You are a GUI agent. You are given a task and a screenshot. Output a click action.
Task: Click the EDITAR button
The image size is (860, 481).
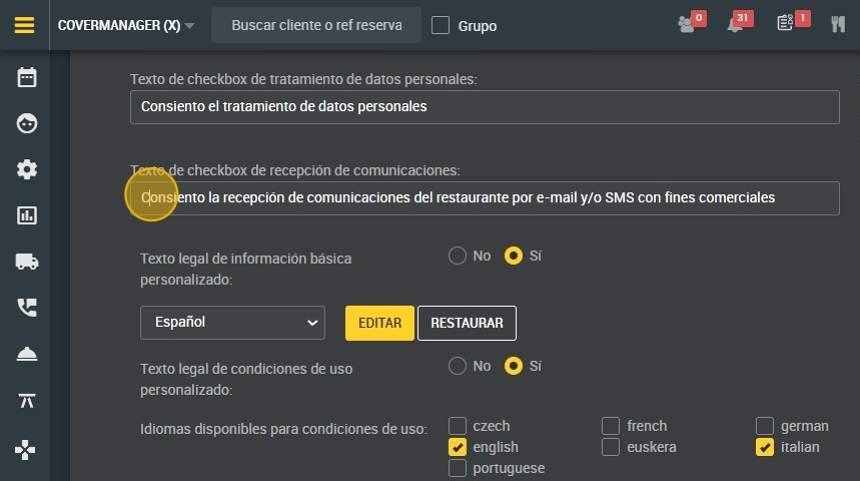(x=380, y=323)
